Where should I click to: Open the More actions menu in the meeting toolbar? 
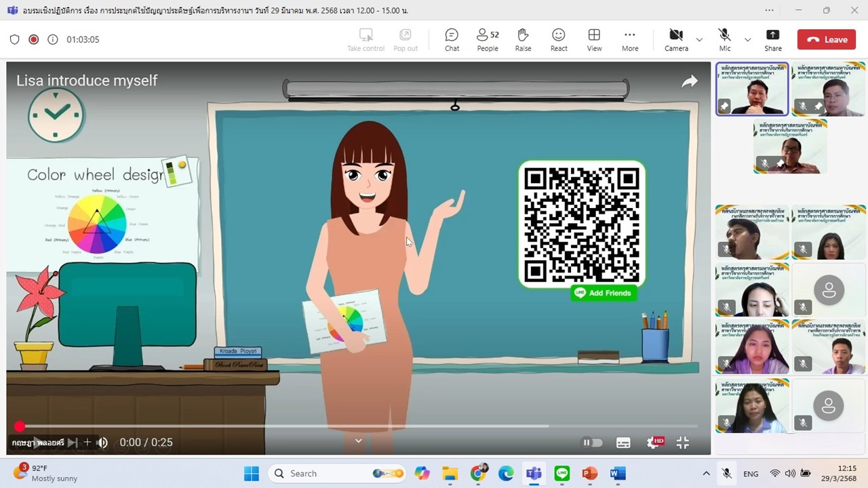point(630,39)
